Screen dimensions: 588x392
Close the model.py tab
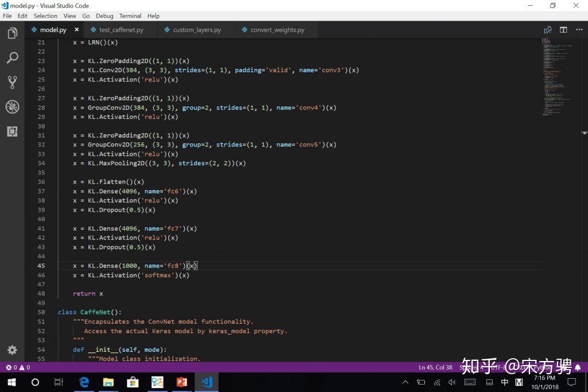pos(76,29)
